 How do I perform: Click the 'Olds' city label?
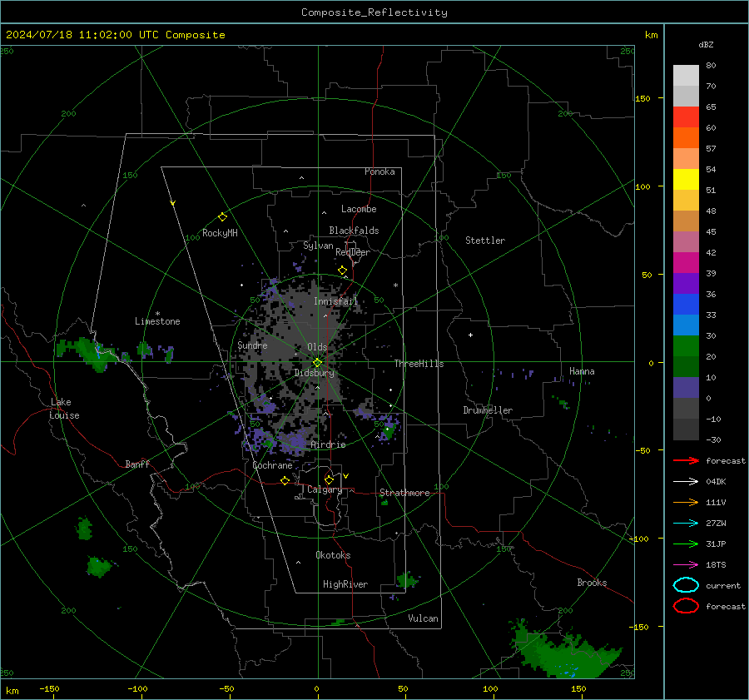[317, 347]
